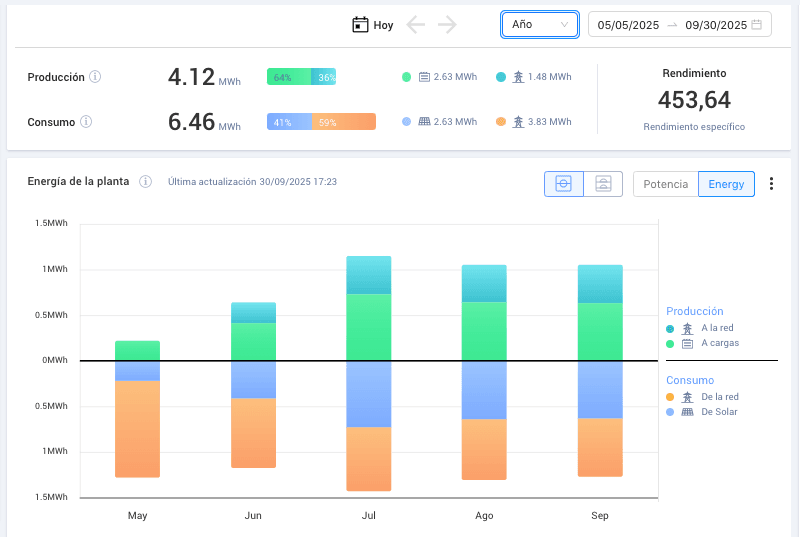Click info icon beside Energía de la planta

(145, 182)
